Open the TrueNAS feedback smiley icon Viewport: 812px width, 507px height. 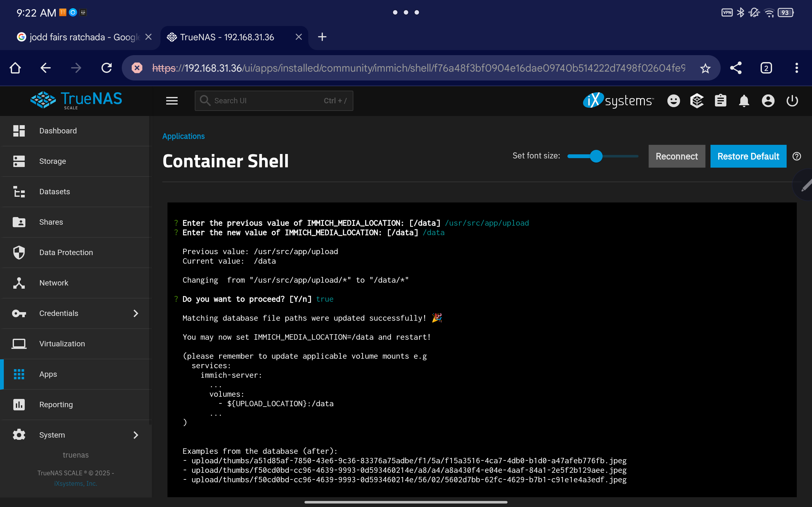click(x=673, y=100)
